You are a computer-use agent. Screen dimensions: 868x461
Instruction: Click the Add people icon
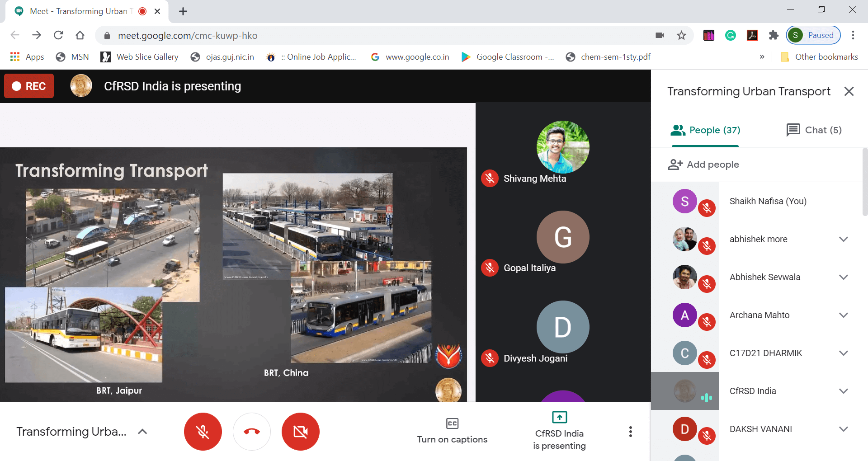pos(675,165)
